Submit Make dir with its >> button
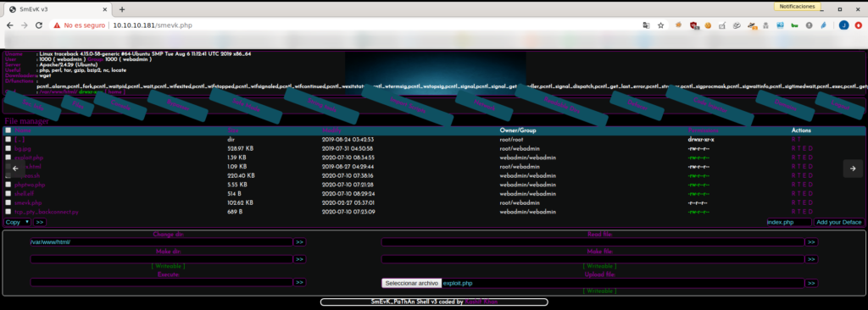The height and width of the screenshot is (310, 868). coord(299,259)
